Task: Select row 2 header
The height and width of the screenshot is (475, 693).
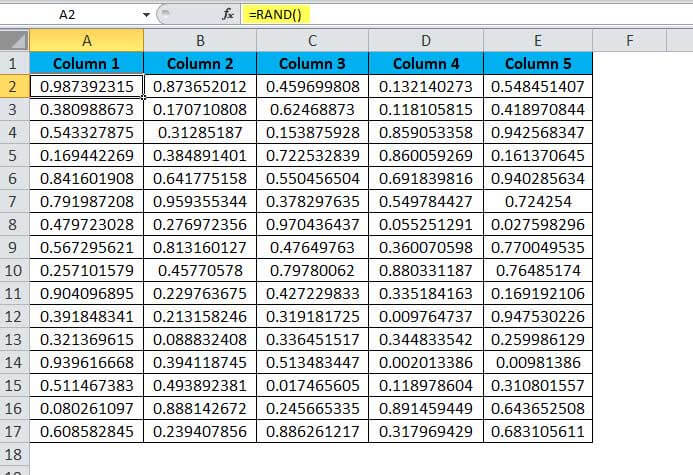Action: [13, 87]
